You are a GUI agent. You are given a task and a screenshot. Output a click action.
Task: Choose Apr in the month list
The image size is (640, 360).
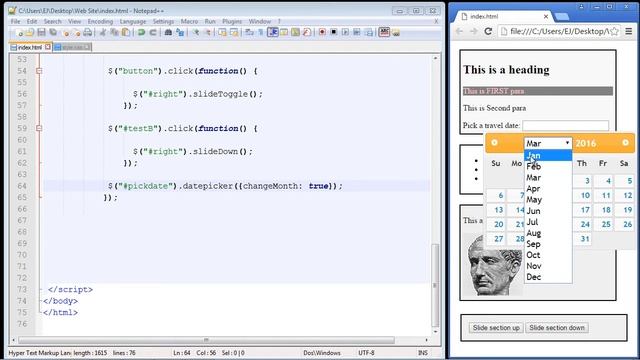click(x=548, y=189)
